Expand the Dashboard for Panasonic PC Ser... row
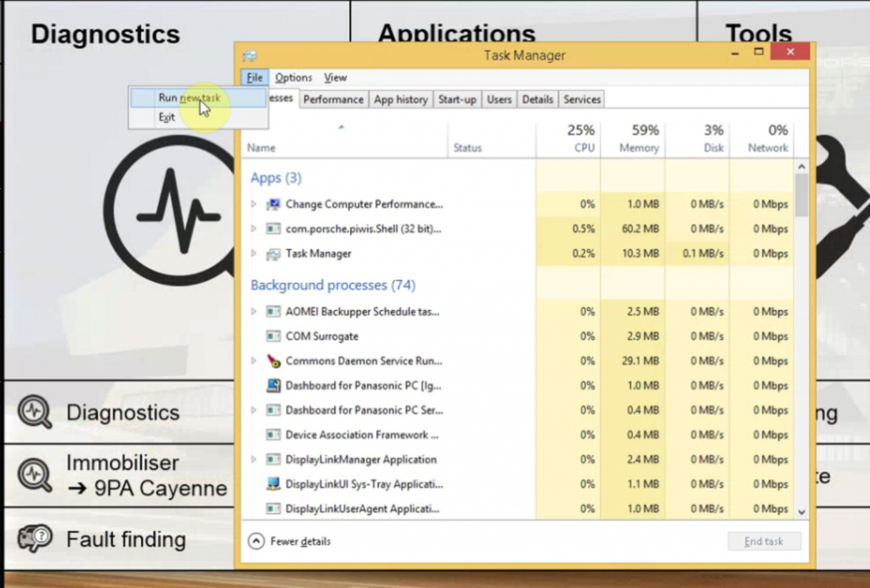 pyautogui.click(x=253, y=410)
